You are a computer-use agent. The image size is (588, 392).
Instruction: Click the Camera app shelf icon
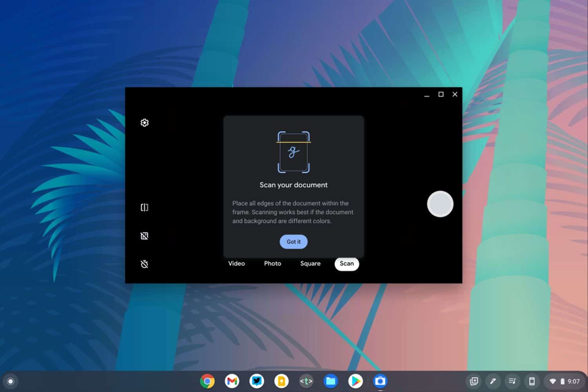pyautogui.click(x=380, y=381)
